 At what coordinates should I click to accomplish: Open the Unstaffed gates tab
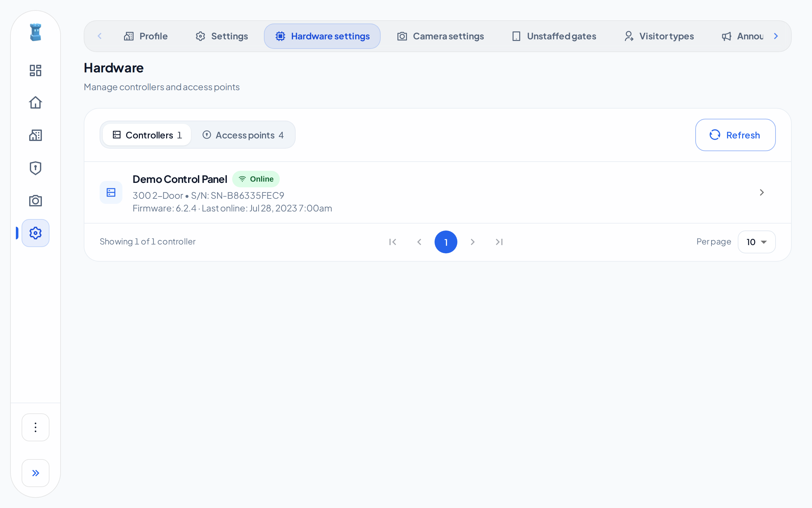pos(554,36)
